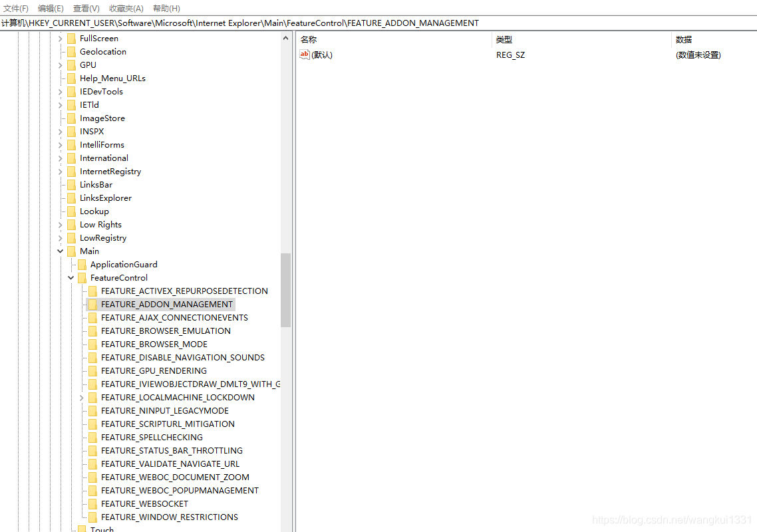757x532 pixels.
Task: Click the registry path address bar
Action: click(x=378, y=23)
